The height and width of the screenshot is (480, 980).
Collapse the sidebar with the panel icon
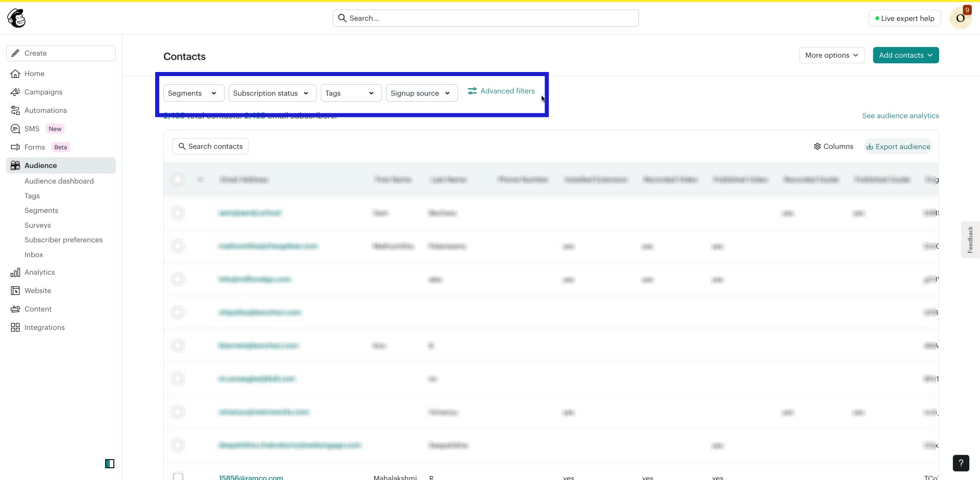point(110,464)
